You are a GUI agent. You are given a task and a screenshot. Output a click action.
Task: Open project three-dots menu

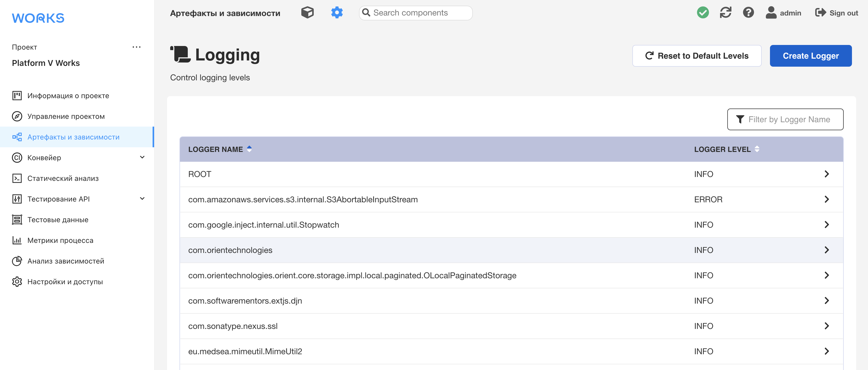click(x=137, y=47)
